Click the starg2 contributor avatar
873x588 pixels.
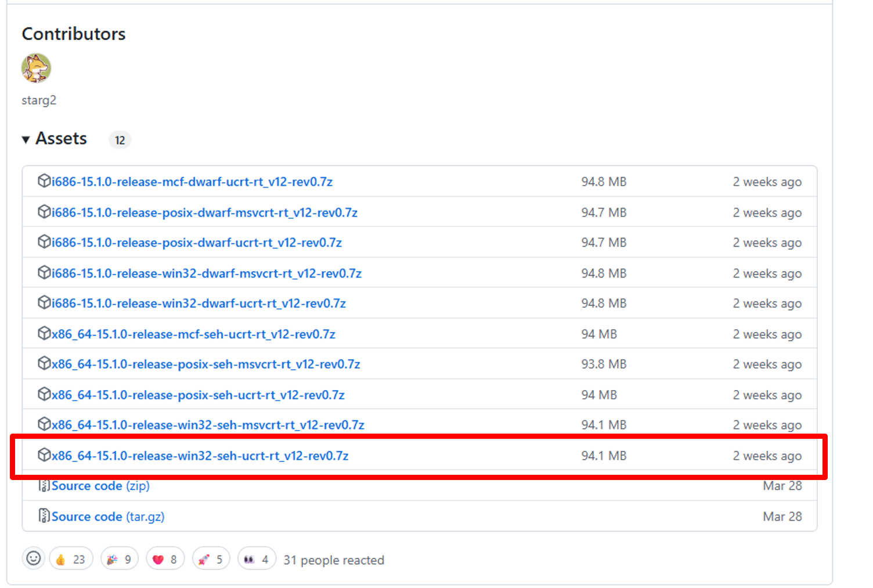36,68
